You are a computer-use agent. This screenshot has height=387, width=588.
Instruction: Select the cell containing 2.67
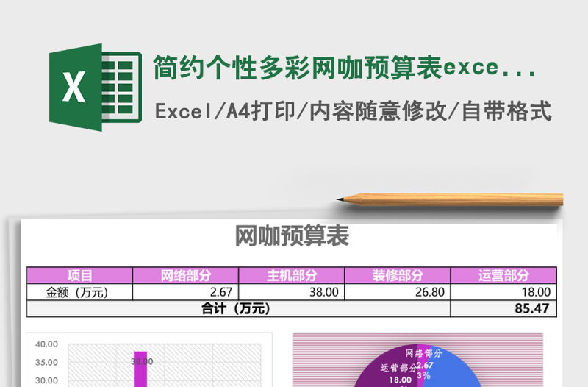coord(185,292)
